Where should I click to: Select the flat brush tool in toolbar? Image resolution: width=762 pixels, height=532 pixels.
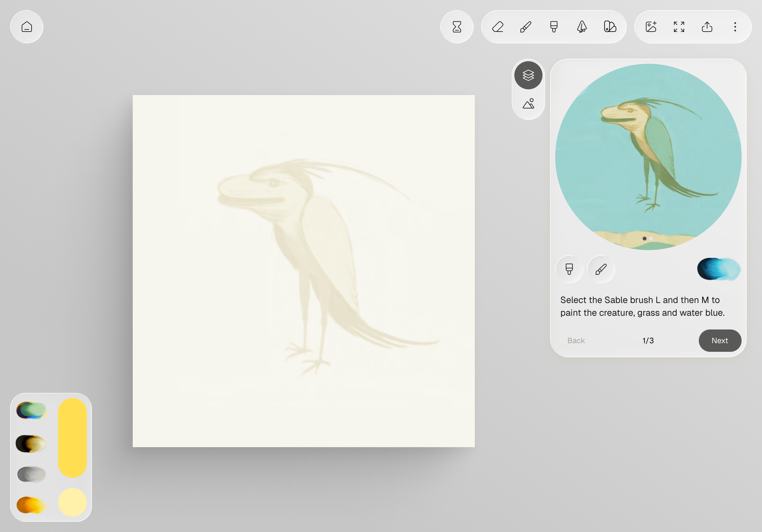pyautogui.click(x=554, y=27)
